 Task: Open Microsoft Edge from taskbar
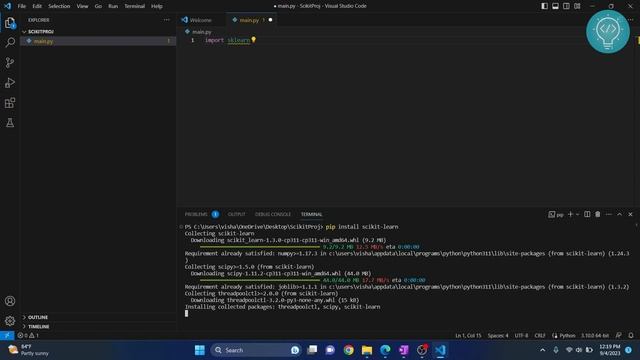click(385, 350)
